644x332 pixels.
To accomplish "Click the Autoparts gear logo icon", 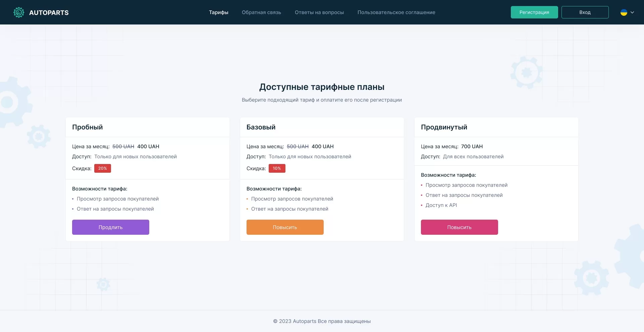I will (x=19, y=12).
